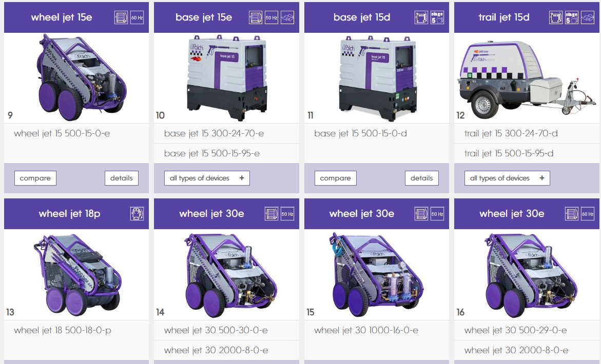Compare the base jet 15d model
Viewport: 601px width, 364px height.
pyautogui.click(x=335, y=178)
